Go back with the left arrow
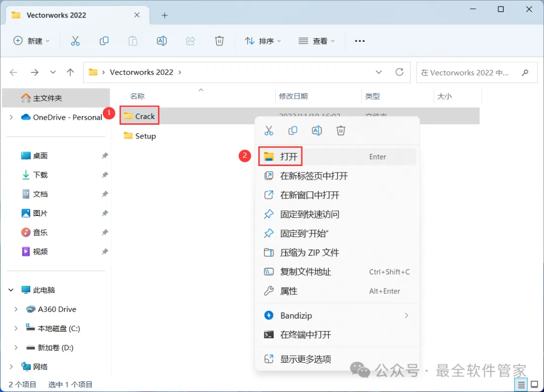The width and height of the screenshot is (544, 392). coord(14,72)
